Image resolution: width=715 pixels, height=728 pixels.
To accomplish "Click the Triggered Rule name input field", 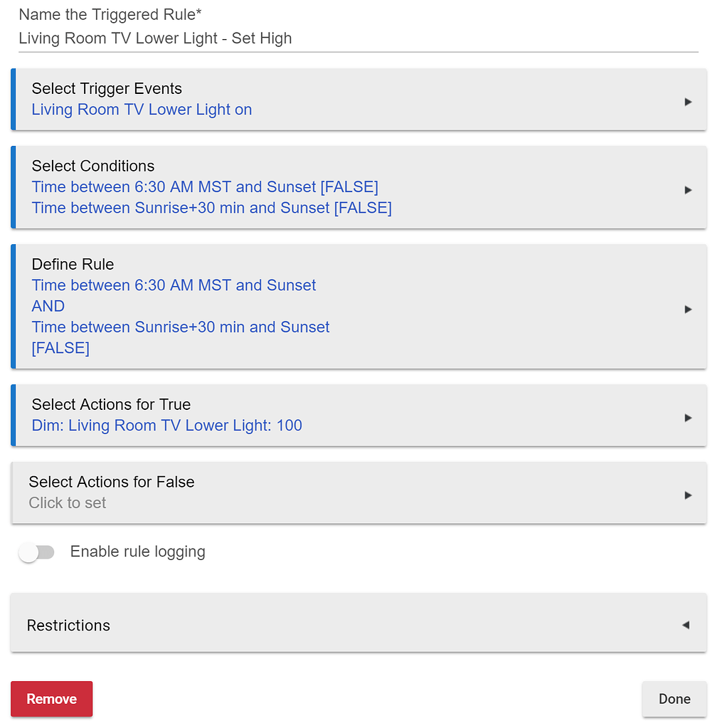I will click(x=356, y=38).
